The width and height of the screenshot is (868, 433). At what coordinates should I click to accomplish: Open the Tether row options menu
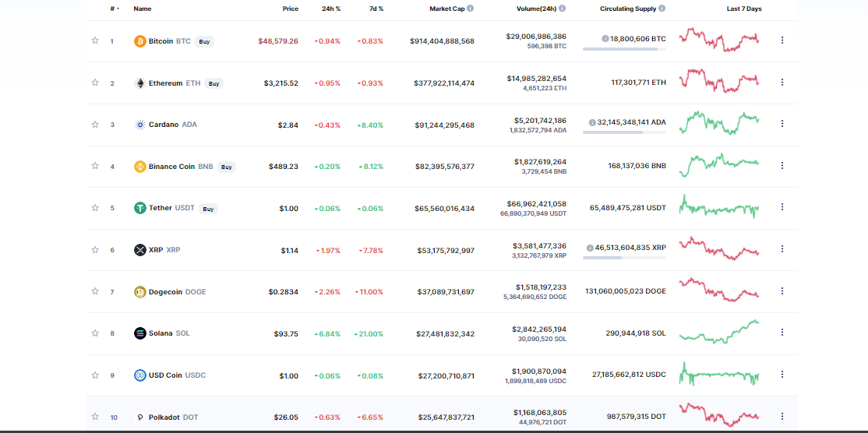pyautogui.click(x=782, y=207)
